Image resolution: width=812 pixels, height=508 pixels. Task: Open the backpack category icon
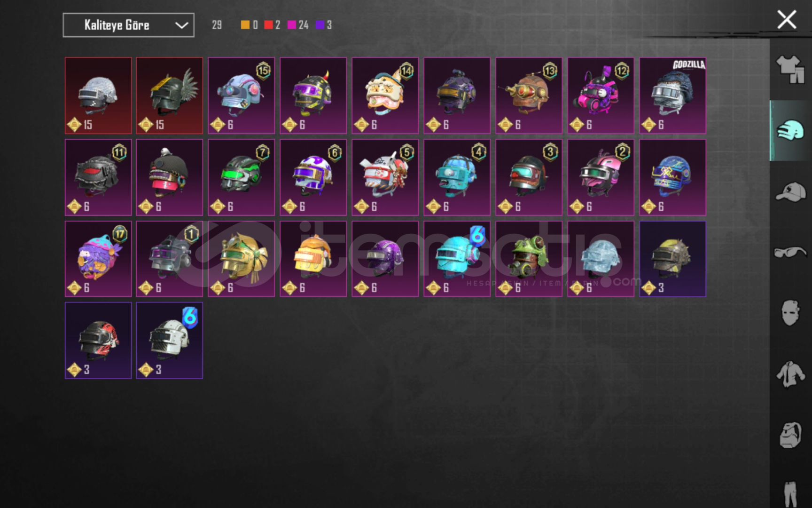coord(790,435)
